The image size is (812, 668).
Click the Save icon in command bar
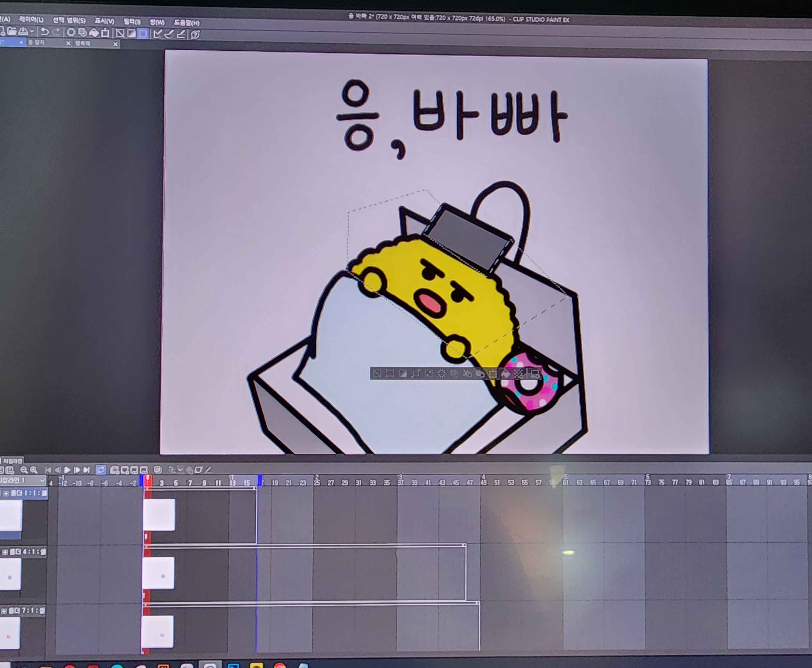(23, 32)
